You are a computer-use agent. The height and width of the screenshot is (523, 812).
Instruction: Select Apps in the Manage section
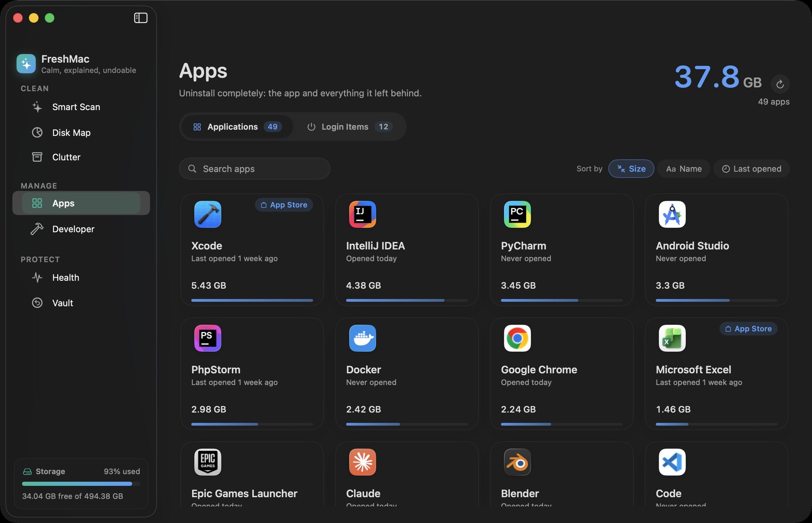click(81, 203)
